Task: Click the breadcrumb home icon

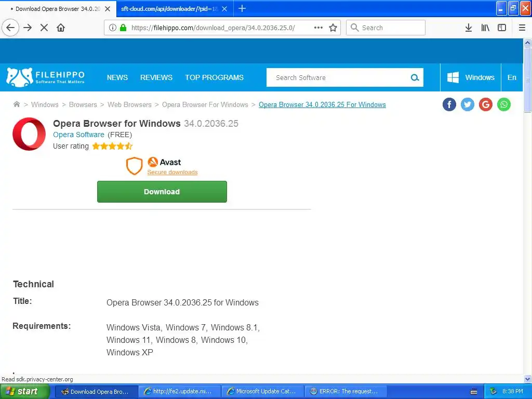Action: 16,104
